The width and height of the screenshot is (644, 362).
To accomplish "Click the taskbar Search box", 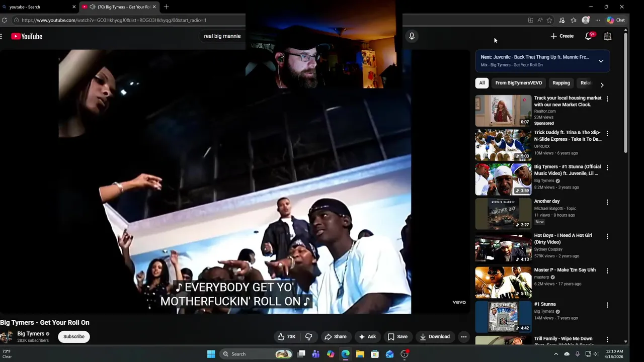I will click(x=257, y=354).
